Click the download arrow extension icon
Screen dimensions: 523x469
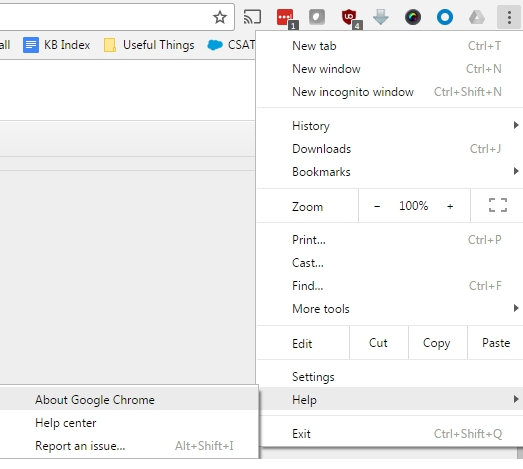[x=381, y=17]
